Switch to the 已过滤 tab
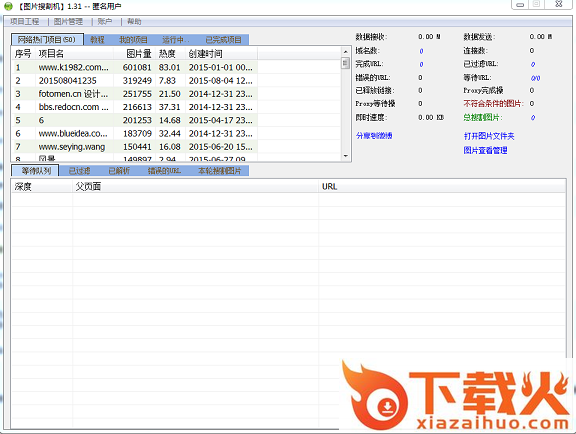 80,171
